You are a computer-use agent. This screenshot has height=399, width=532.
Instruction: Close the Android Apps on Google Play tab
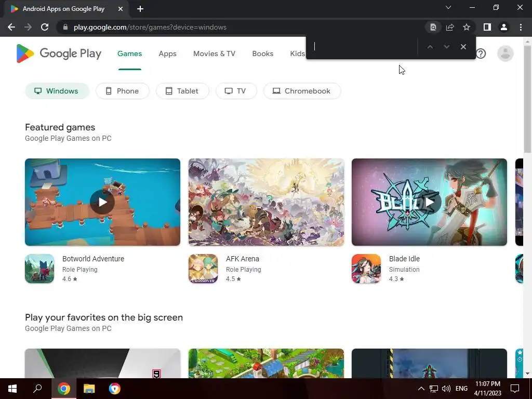coord(121,9)
